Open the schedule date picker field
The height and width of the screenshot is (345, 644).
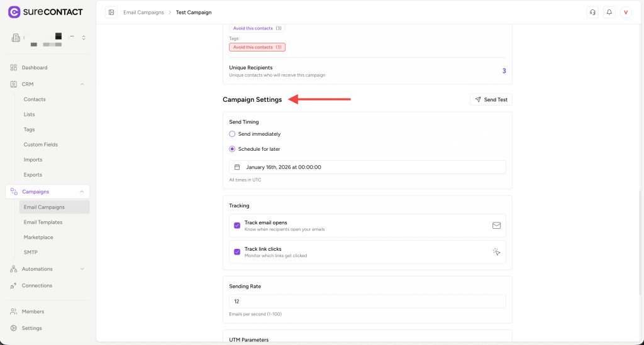(367, 167)
